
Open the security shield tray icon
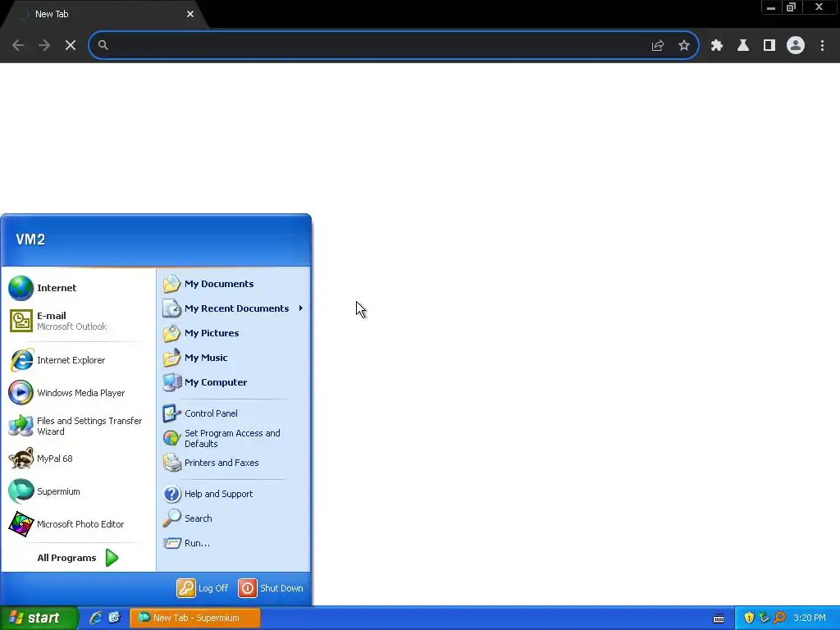click(749, 618)
